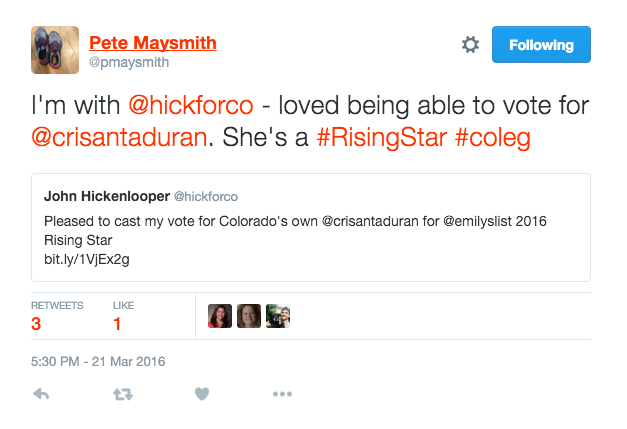627x429 pixels.
Task: Open the more options ellipsis menu
Action: pyautogui.click(x=282, y=394)
